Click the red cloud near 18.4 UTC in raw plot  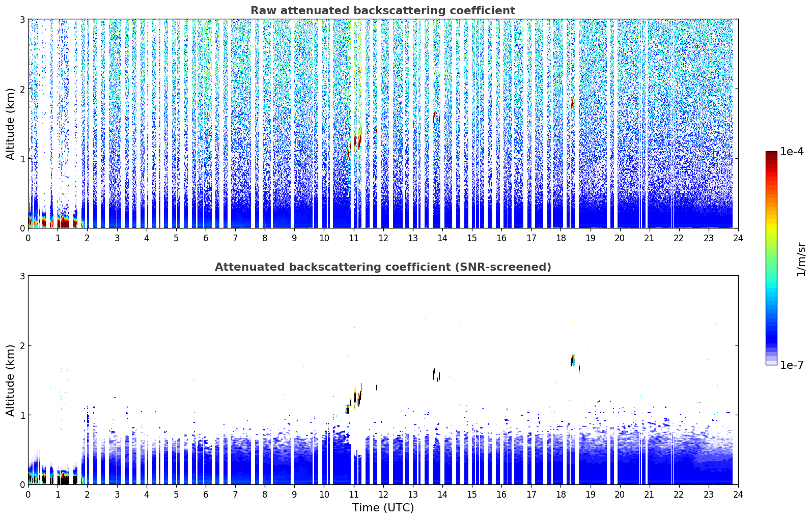coord(573,103)
